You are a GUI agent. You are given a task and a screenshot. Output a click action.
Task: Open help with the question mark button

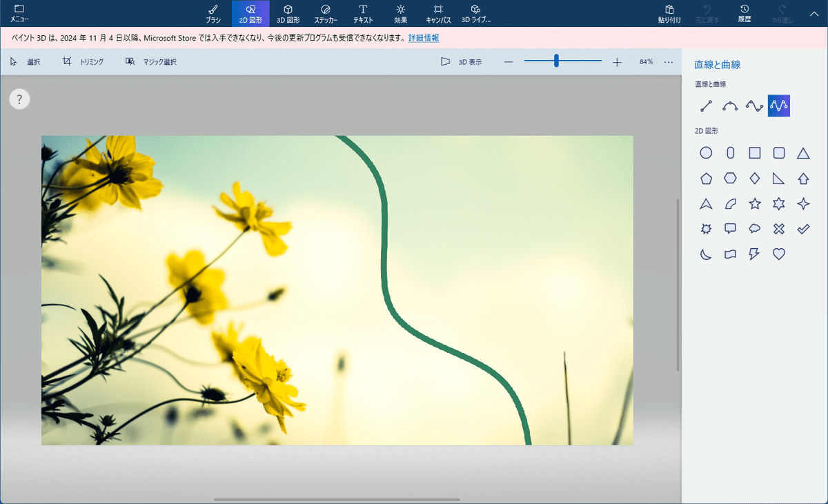tap(19, 99)
